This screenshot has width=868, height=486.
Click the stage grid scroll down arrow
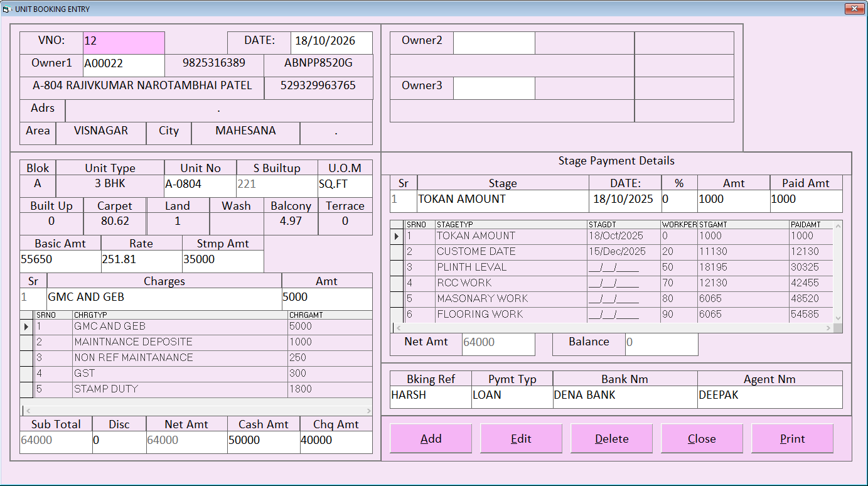[x=838, y=318]
